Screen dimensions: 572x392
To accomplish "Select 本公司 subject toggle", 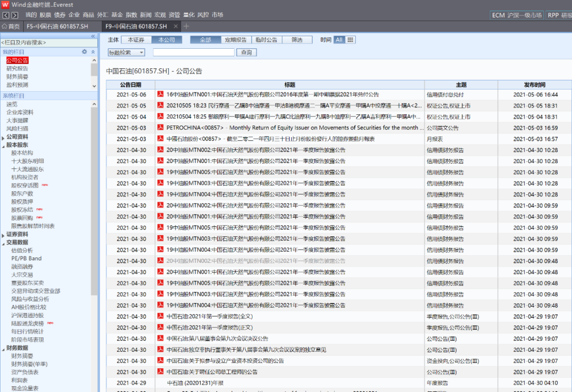I will 166,40.
